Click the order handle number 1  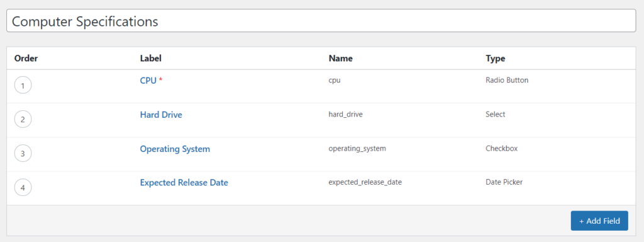coord(23,86)
